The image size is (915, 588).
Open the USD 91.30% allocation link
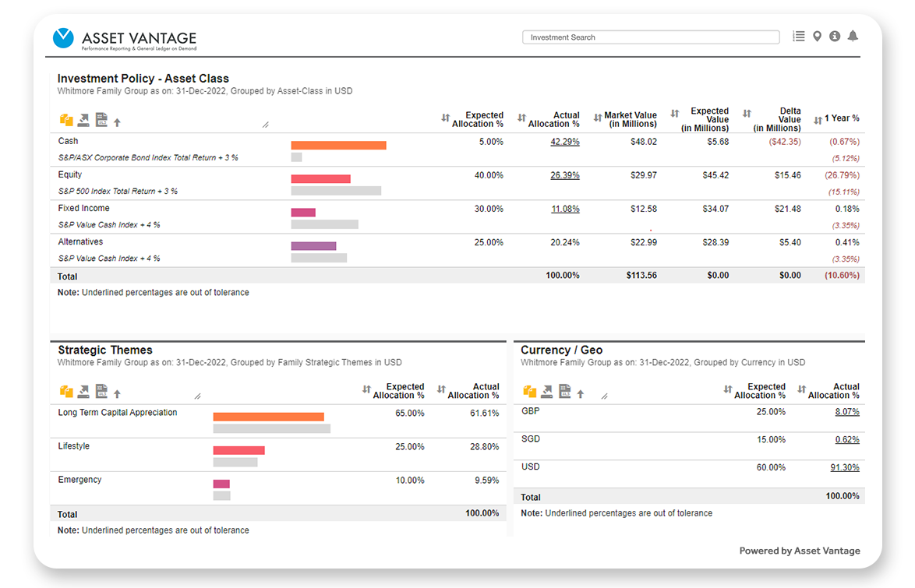(844, 467)
